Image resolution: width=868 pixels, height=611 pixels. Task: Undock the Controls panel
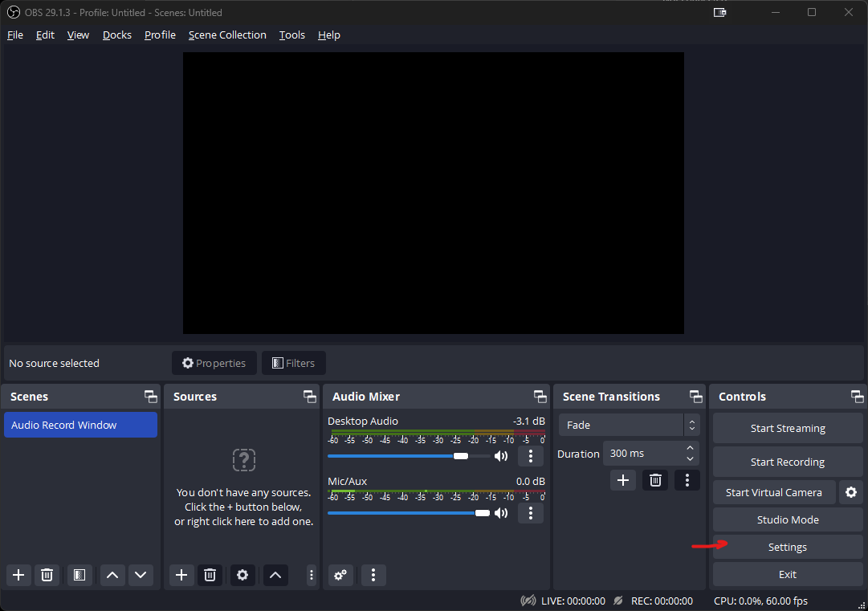point(857,397)
